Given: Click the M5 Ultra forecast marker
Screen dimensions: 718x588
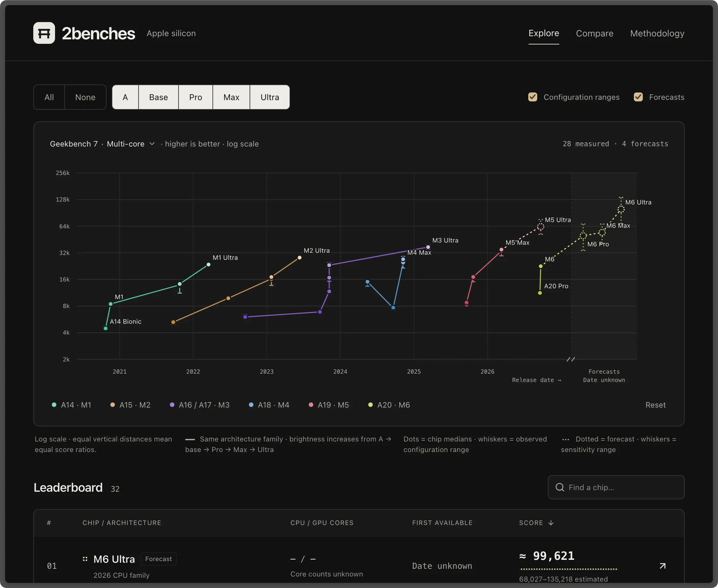Looking at the screenshot, I should click(x=540, y=226).
